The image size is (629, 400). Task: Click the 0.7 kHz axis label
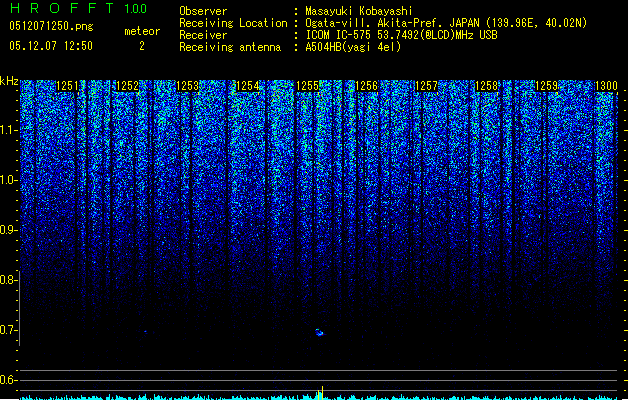point(9,330)
